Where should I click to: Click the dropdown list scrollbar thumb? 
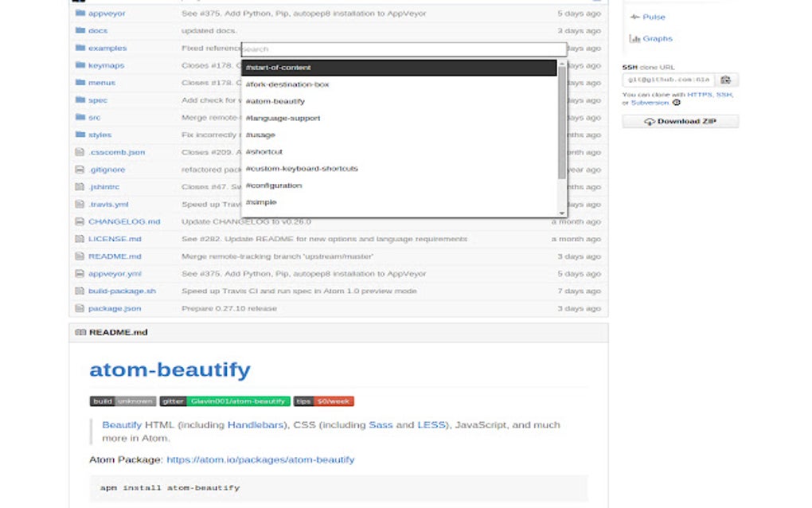(562, 123)
